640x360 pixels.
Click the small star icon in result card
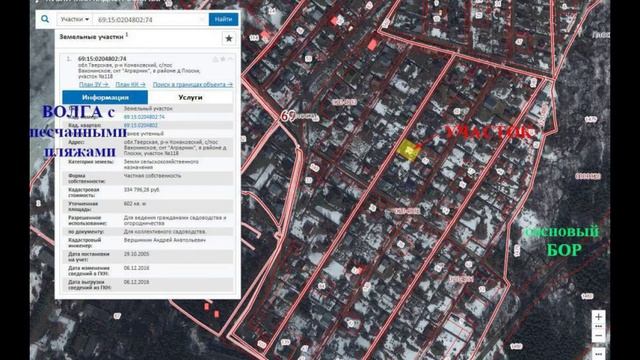pyautogui.click(x=223, y=59)
